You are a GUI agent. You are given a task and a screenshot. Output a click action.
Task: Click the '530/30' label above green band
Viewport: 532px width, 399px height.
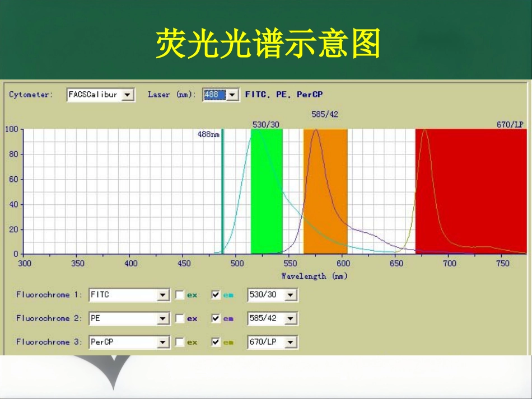[x=265, y=125]
